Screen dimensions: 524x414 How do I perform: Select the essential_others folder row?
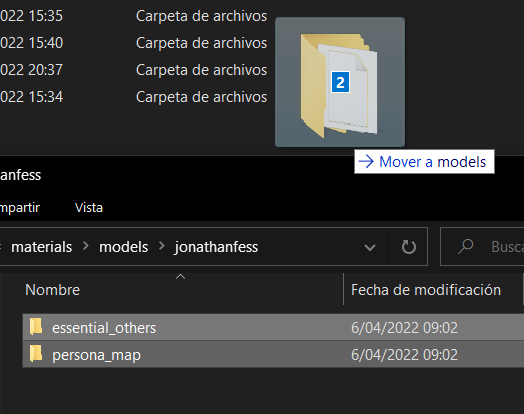pos(273,327)
